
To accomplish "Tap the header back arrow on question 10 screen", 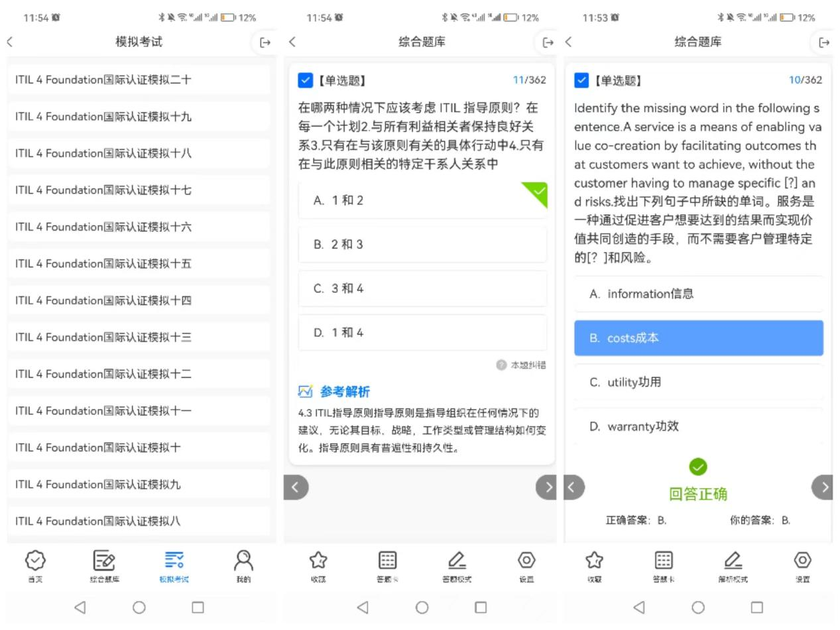I will click(568, 42).
